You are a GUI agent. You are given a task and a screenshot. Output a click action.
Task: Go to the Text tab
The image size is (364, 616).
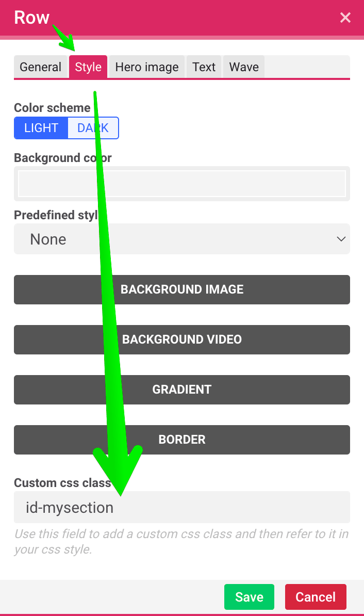pos(204,67)
